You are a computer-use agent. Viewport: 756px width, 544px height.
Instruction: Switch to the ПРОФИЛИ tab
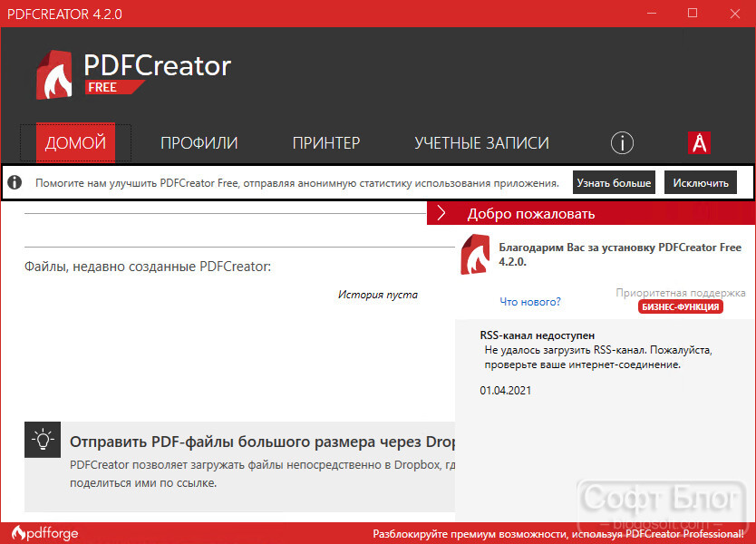click(x=199, y=142)
